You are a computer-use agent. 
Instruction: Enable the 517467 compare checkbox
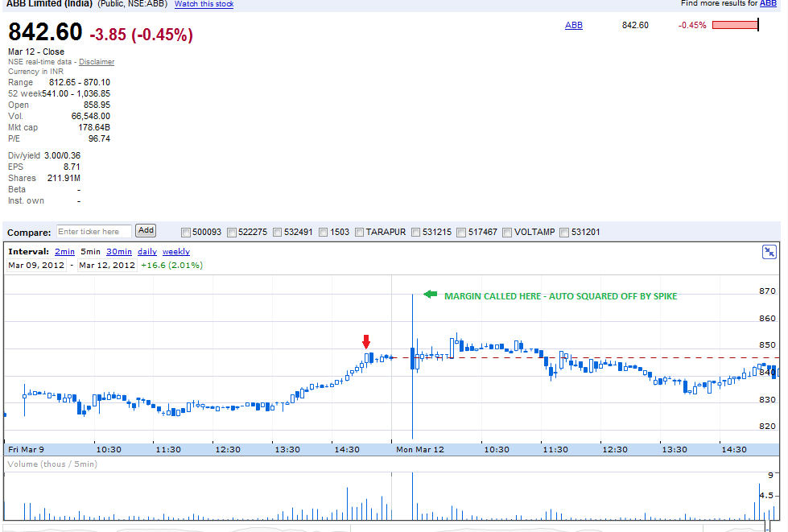461,233
